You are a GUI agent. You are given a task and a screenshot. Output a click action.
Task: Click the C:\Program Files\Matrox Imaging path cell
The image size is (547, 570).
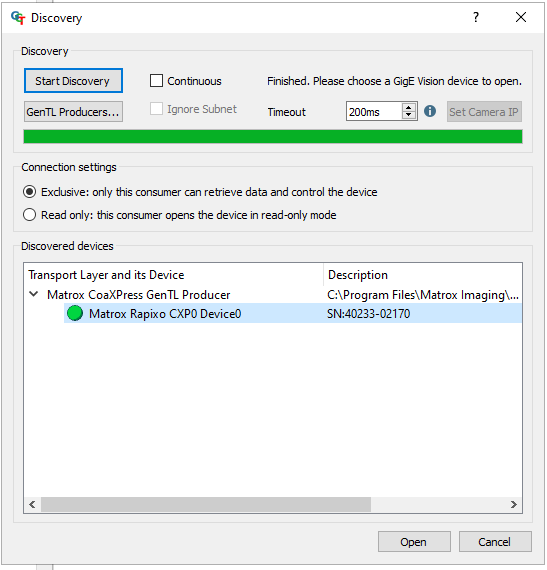pyautogui.click(x=423, y=294)
